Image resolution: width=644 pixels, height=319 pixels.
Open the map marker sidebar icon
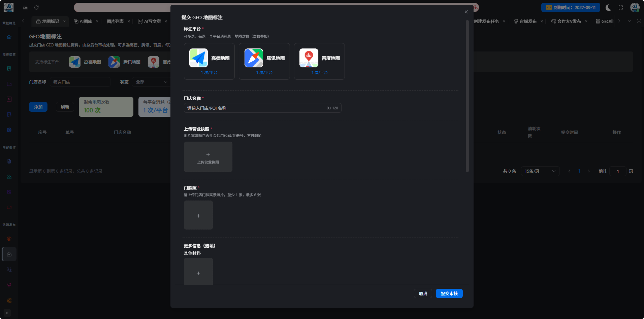click(9, 254)
